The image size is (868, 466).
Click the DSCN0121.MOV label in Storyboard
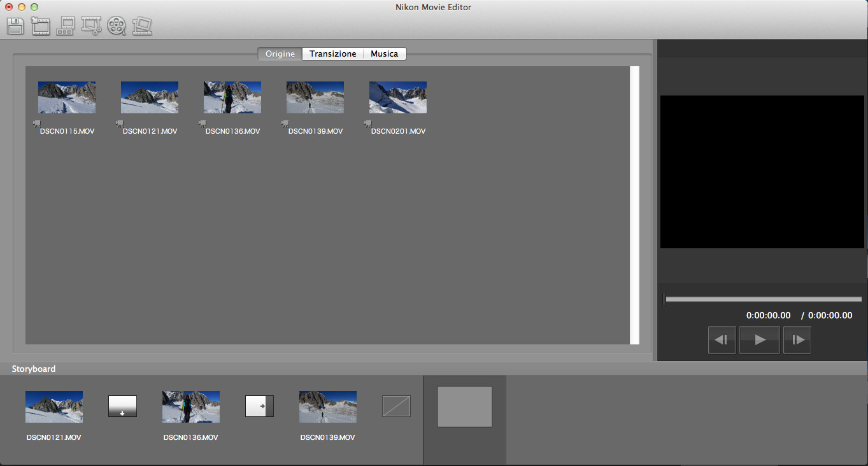(54, 438)
